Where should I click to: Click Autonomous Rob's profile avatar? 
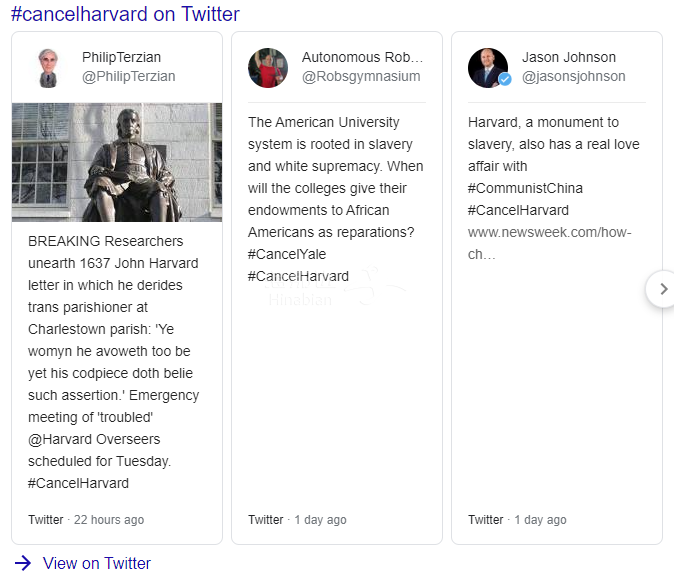(x=268, y=68)
